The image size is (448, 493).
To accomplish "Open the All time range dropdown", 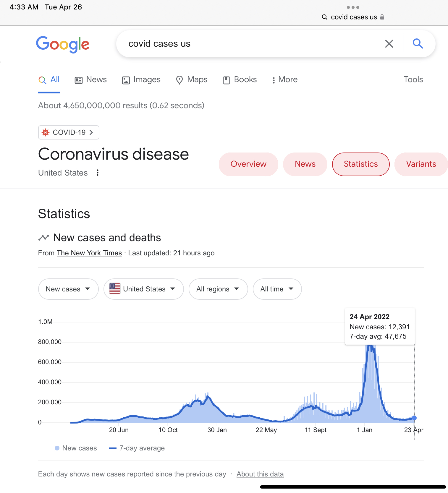I will point(277,289).
